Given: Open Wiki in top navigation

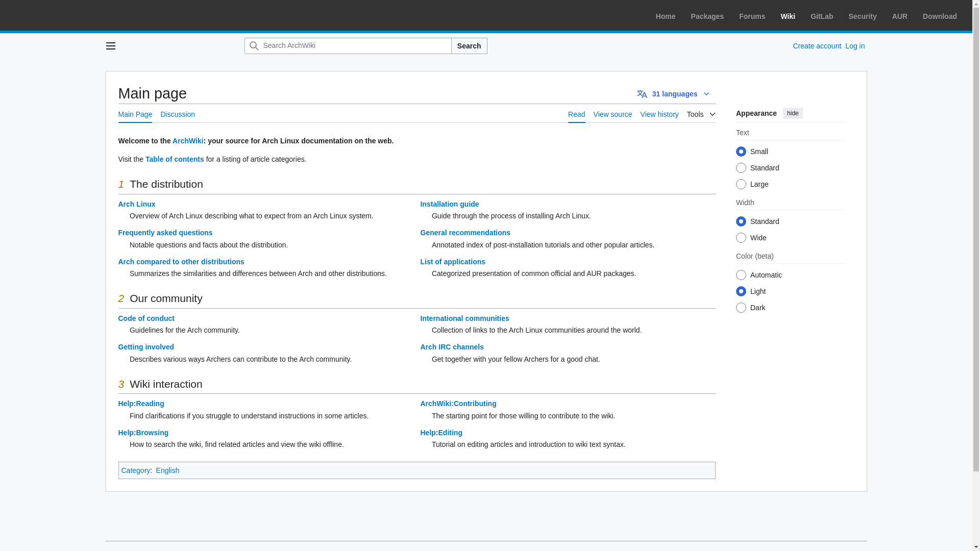Looking at the screenshot, I should click(788, 16).
